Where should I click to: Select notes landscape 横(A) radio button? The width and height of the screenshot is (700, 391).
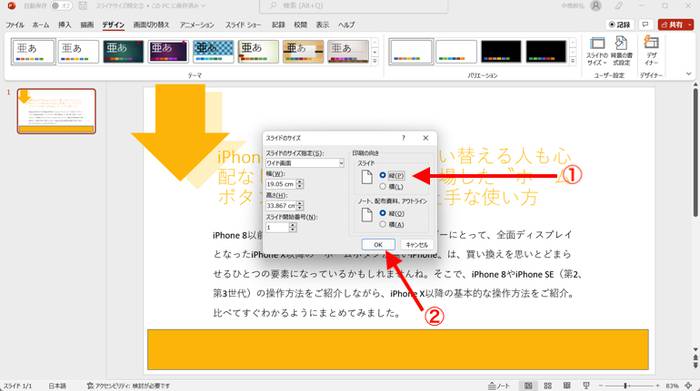click(x=383, y=224)
